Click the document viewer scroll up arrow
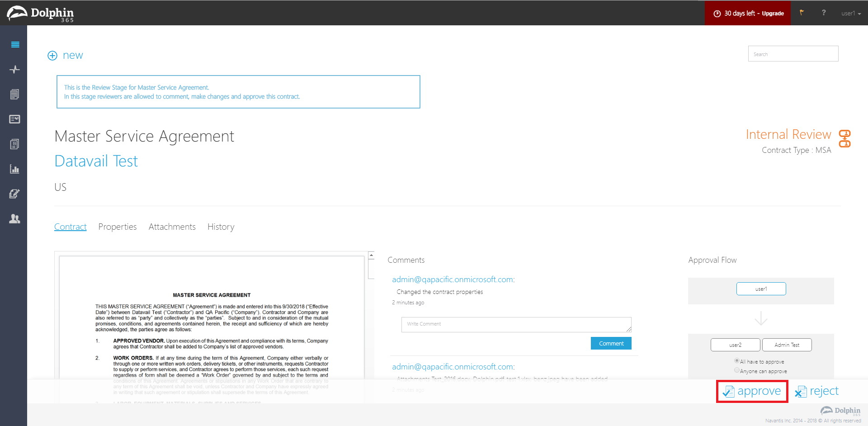868x426 pixels. 371,256
